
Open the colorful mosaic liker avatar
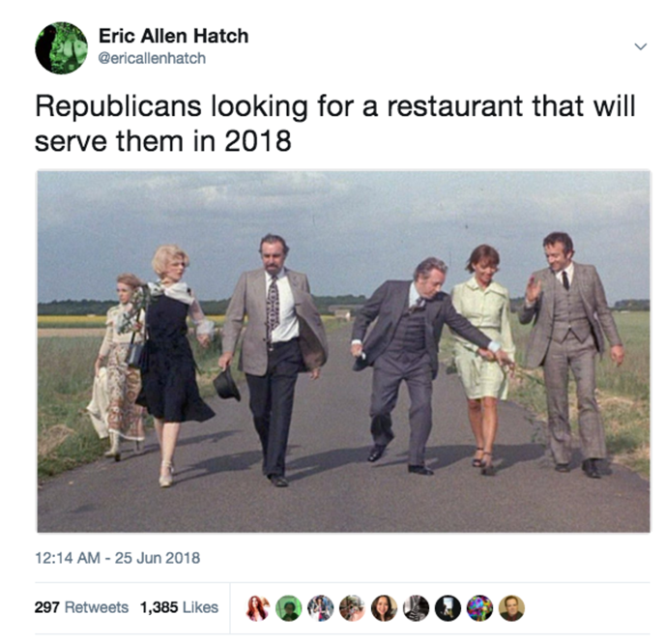pos(479,608)
